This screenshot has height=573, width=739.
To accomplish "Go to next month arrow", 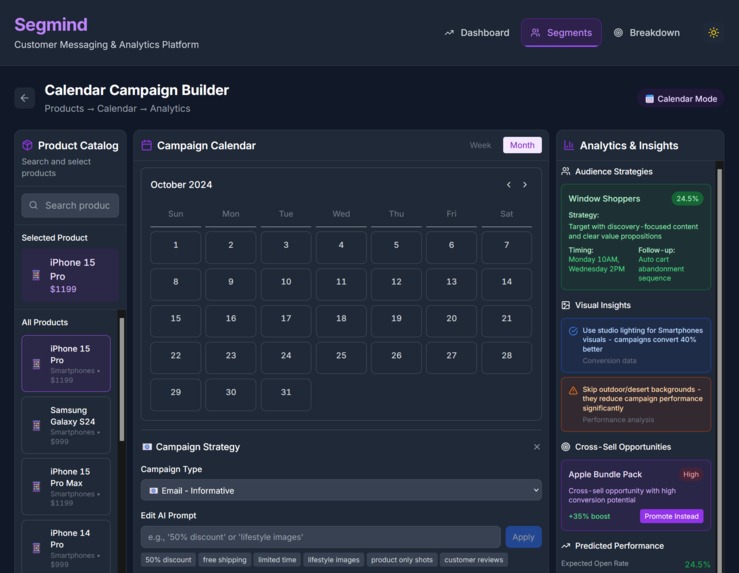I will (525, 185).
